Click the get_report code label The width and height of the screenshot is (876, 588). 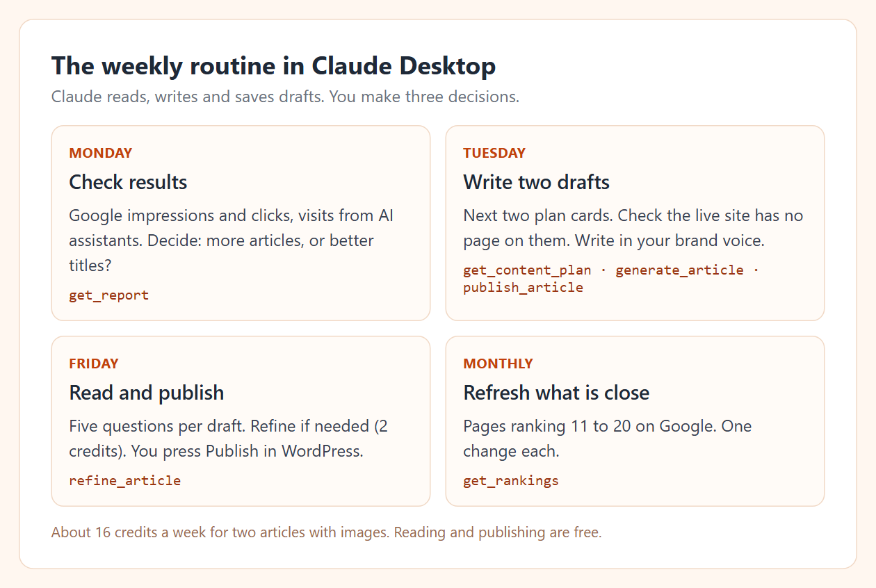109,295
